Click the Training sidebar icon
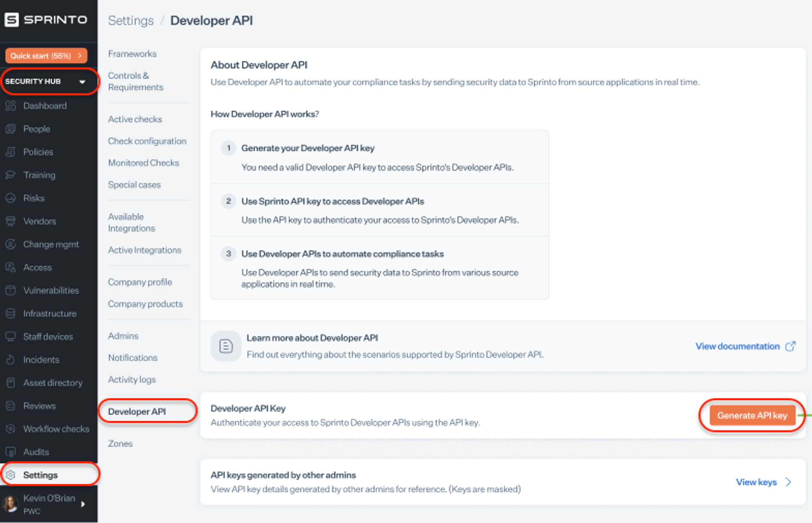The image size is (812, 523). pyautogui.click(x=11, y=175)
